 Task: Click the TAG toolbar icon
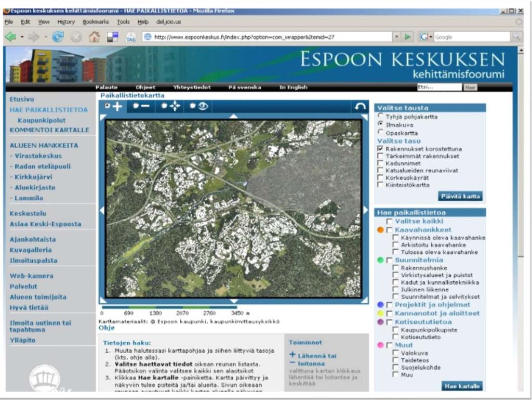[130, 37]
